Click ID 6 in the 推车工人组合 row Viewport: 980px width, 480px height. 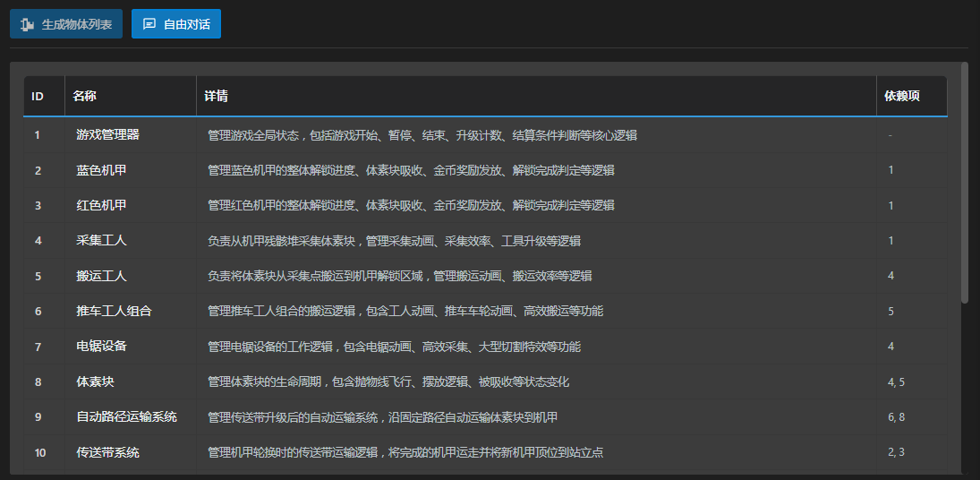38,312
